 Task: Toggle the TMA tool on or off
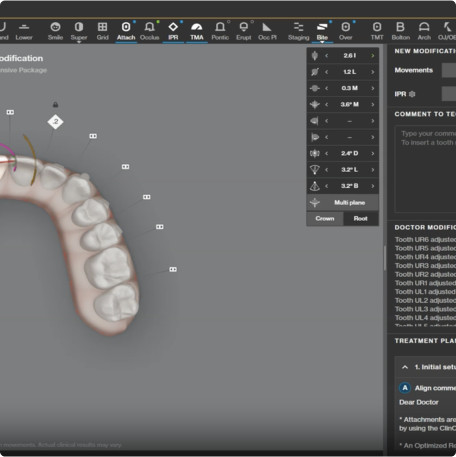pos(197,31)
